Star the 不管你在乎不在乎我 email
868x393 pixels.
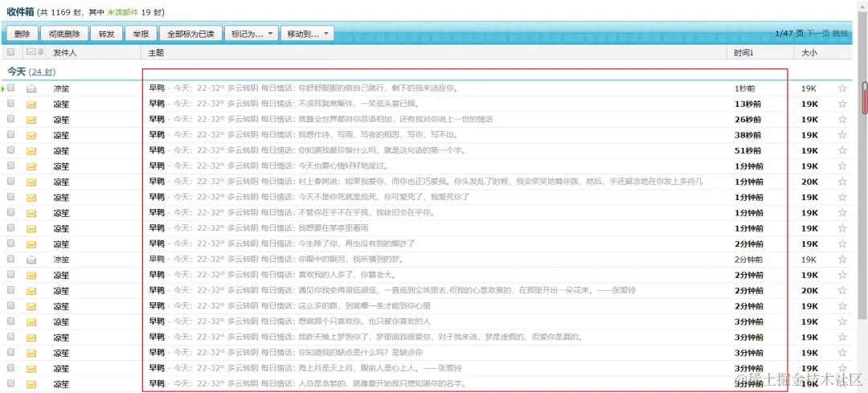(842, 212)
